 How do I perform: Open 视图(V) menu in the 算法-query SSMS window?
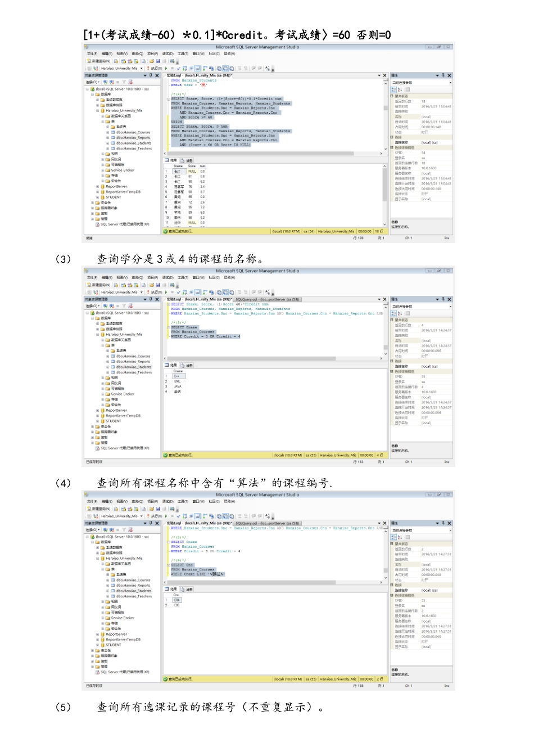pos(122,502)
